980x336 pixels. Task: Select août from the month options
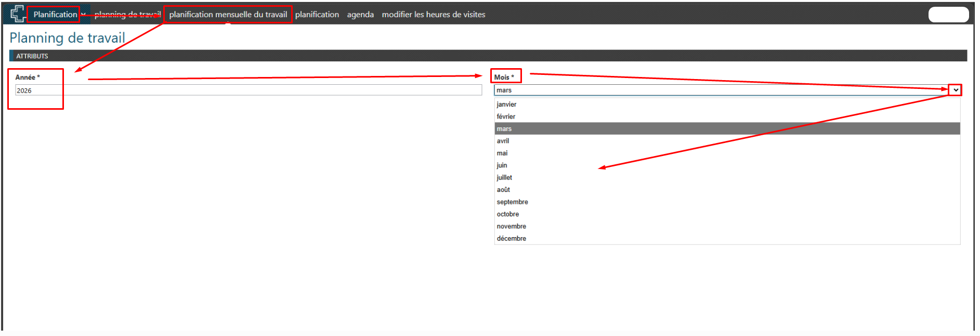[727, 190]
